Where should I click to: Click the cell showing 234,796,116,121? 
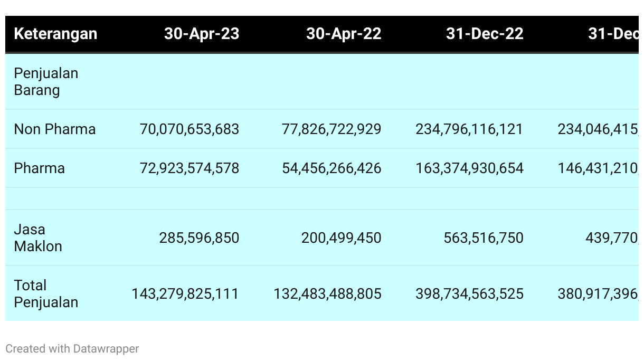point(469,129)
